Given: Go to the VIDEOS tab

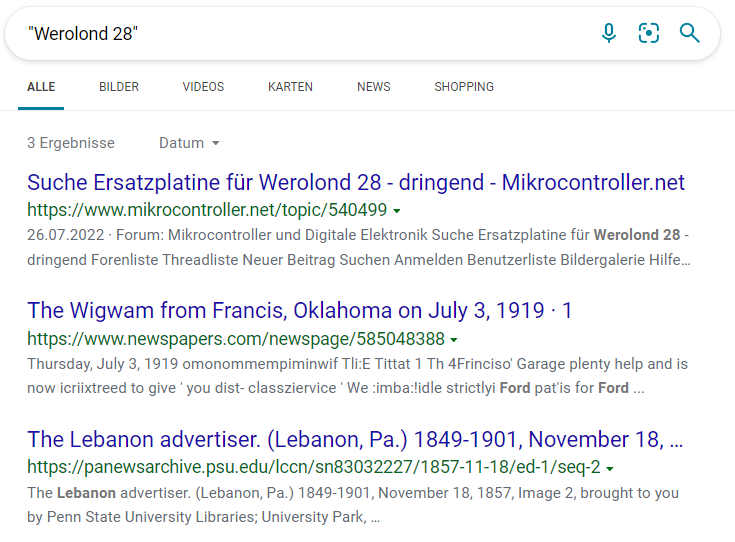Looking at the screenshot, I should [203, 87].
